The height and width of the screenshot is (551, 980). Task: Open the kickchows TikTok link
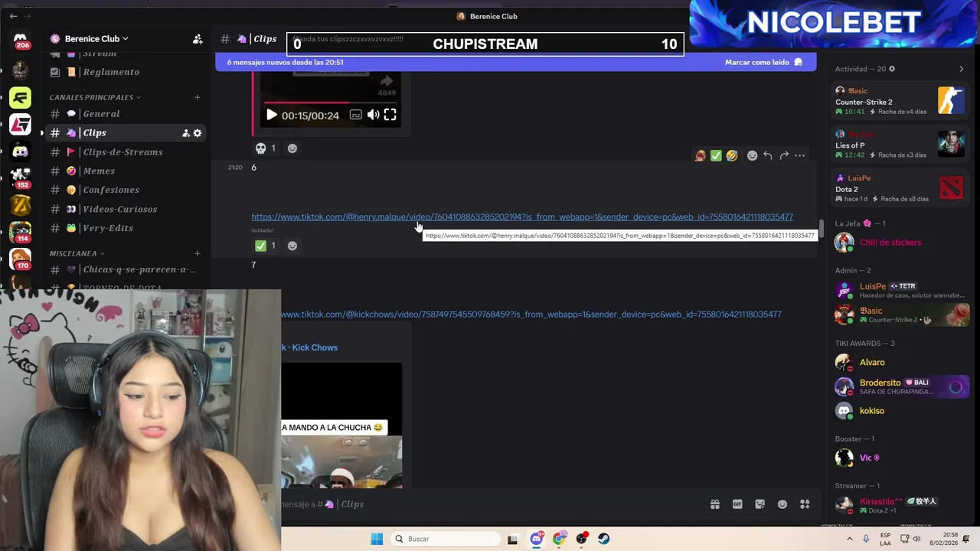tap(531, 315)
